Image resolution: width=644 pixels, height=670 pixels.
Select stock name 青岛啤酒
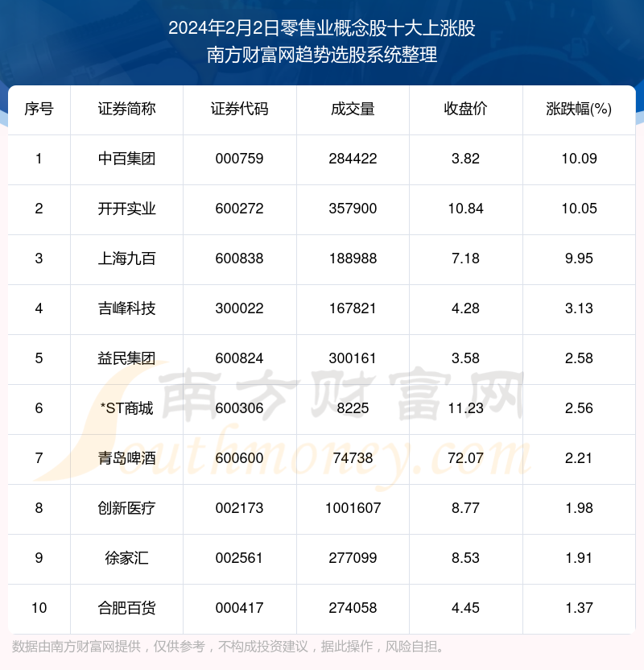[x=127, y=458]
